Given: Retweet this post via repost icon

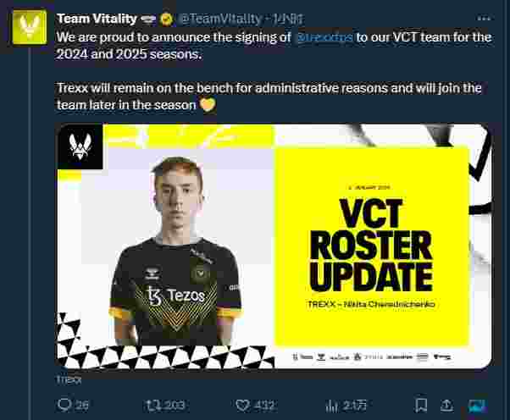Looking at the screenshot, I should point(152,405).
